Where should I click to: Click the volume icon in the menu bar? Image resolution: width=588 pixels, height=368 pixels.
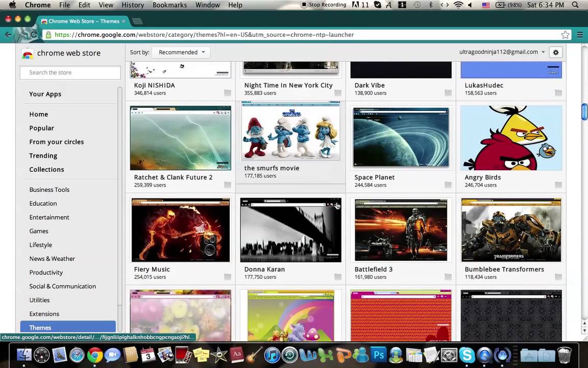point(470,5)
